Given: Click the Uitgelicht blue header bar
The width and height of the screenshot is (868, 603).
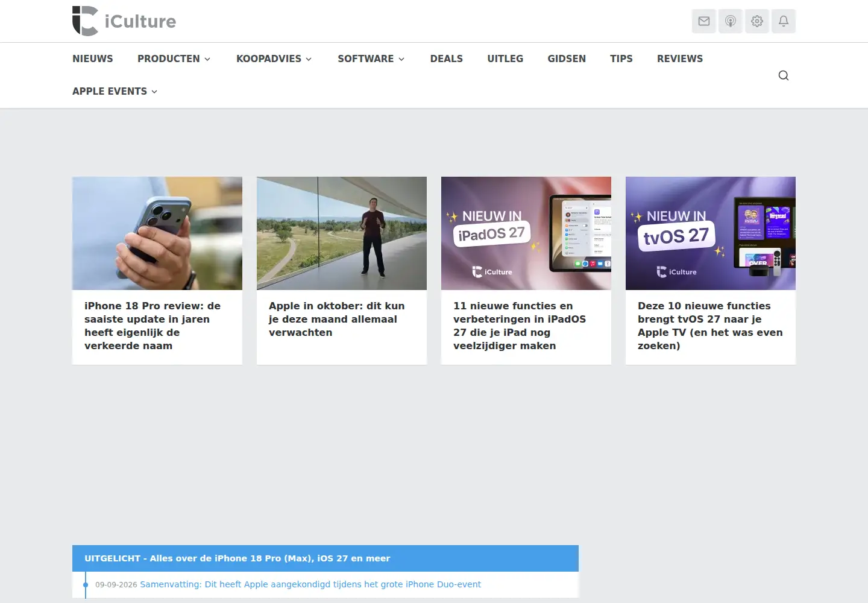Looking at the screenshot, I should pyautogui.click(x=325, y=558).
